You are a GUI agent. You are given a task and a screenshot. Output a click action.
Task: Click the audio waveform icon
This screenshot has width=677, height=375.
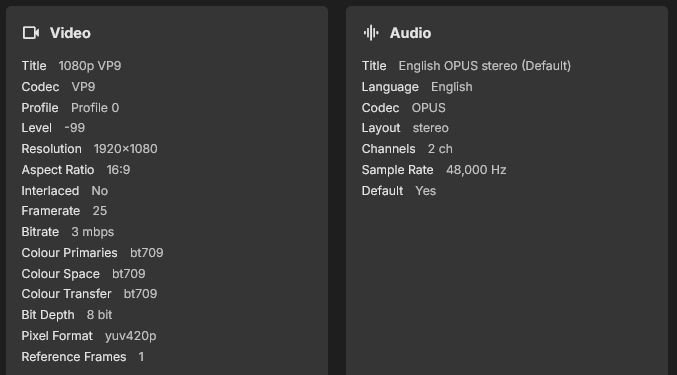[x=371, y=33]
